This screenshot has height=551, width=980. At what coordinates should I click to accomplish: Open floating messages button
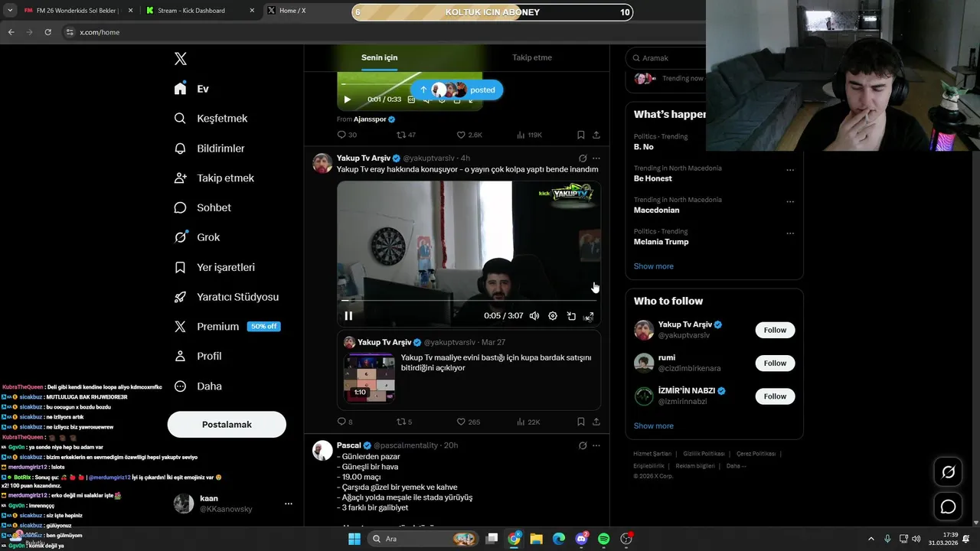tap(948, 507)
